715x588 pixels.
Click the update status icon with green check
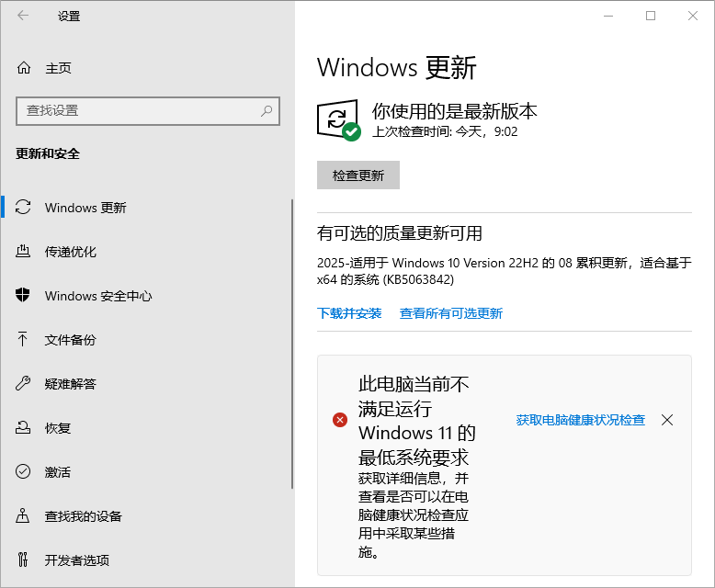tap(338, 119)
